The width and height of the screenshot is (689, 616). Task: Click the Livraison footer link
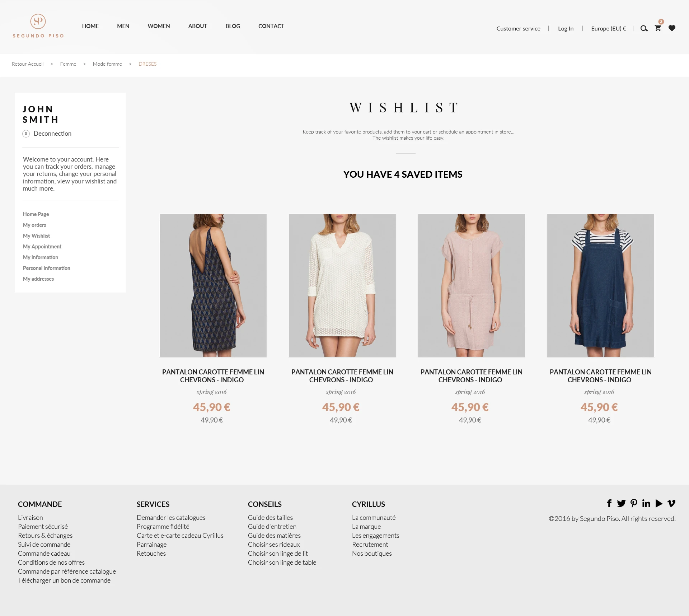tap(31, 518)
